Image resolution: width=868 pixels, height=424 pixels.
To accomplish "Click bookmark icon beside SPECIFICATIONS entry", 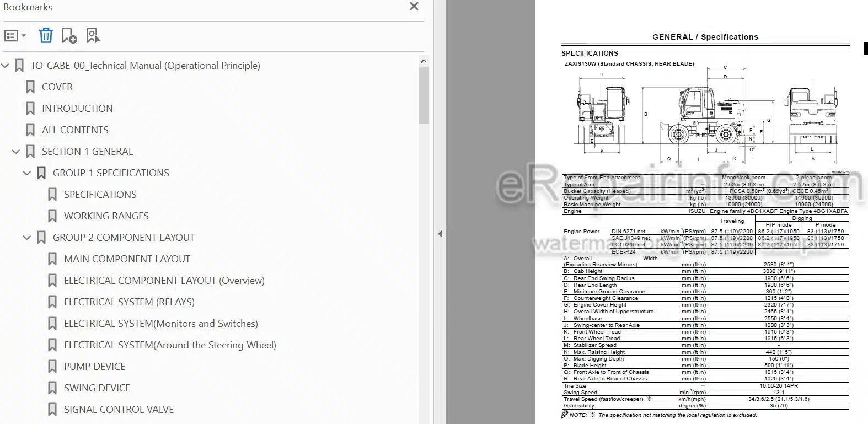I will point(52,195).
